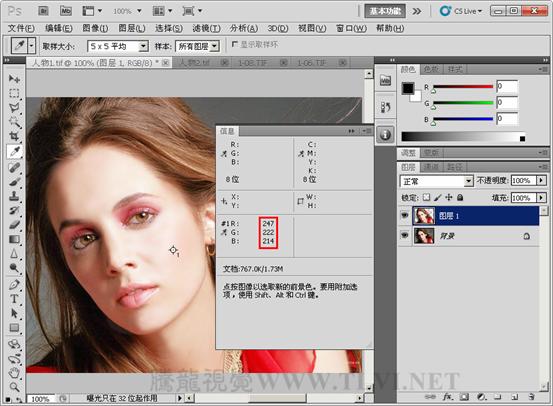The width and height of the screenshot is (553, 406).
Task: Switch to the 1-06.TIF document tab
Action: click(311, 63)
